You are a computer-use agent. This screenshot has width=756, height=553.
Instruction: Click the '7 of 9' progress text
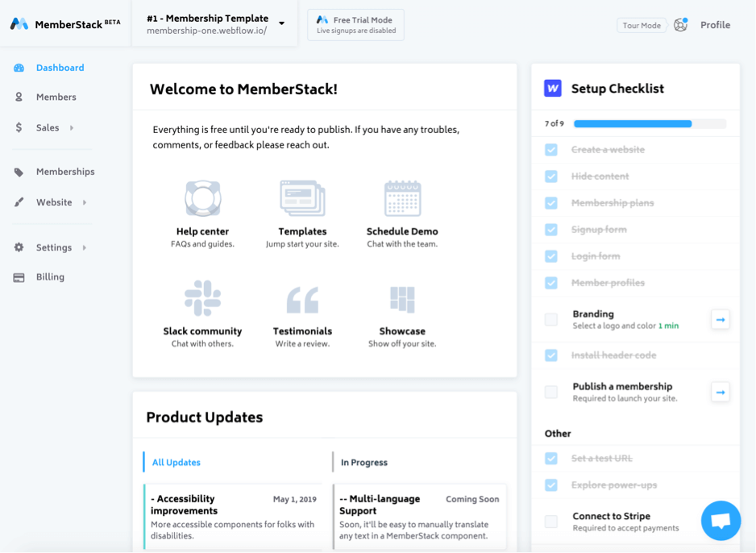(x=555, y=124)
